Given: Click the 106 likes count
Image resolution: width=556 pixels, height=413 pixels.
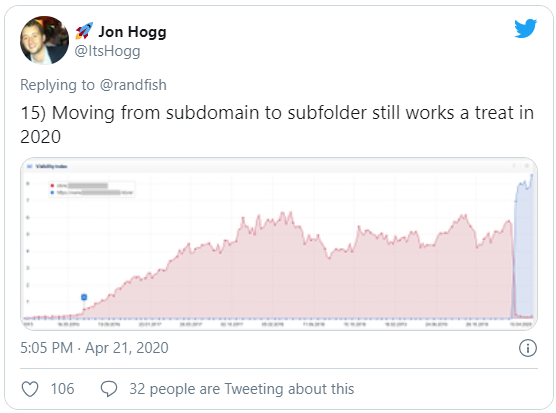Looking at the screenshot, I should 62,389.
